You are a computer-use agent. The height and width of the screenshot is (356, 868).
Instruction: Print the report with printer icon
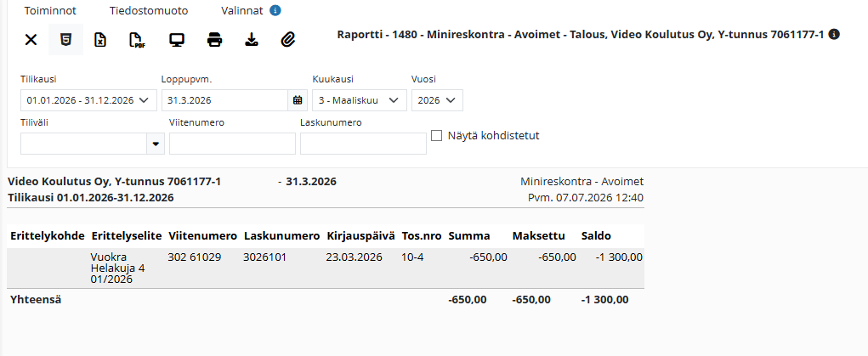click(x=215, y=40)
